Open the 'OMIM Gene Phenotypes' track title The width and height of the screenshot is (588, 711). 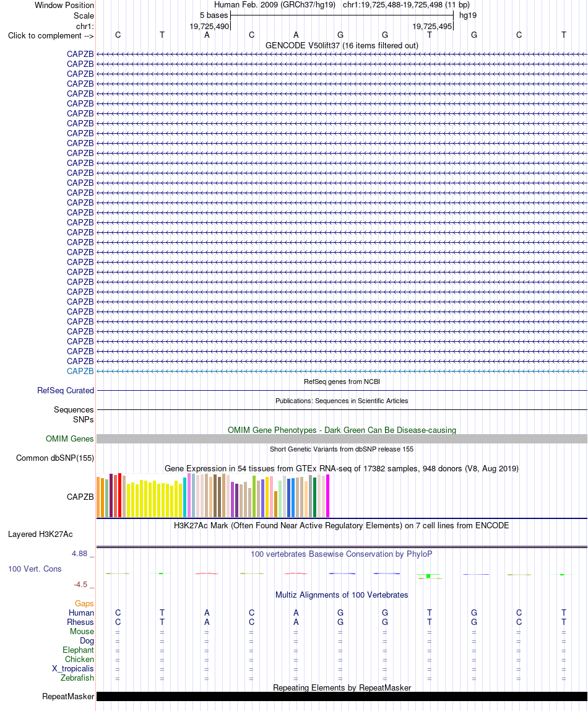pyautogui.click(x=342, y=430)
